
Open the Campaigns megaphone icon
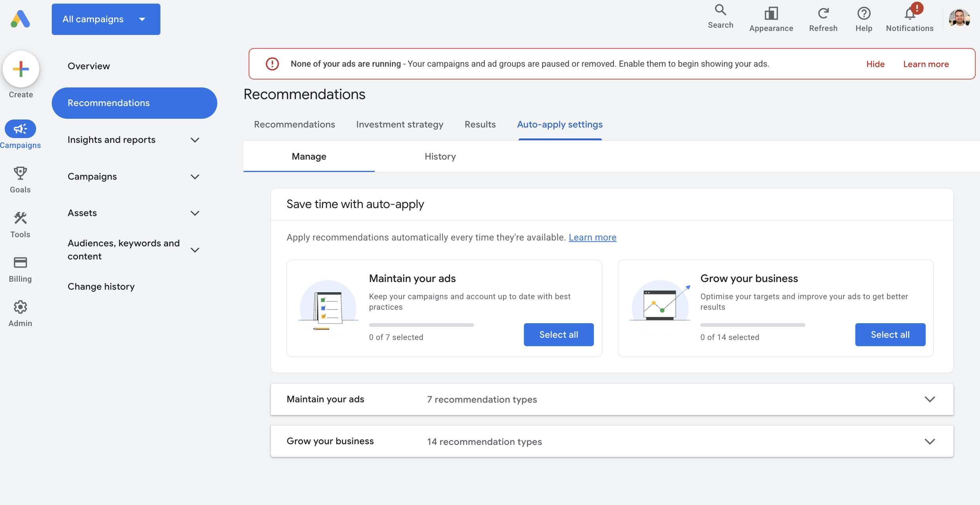20,129
